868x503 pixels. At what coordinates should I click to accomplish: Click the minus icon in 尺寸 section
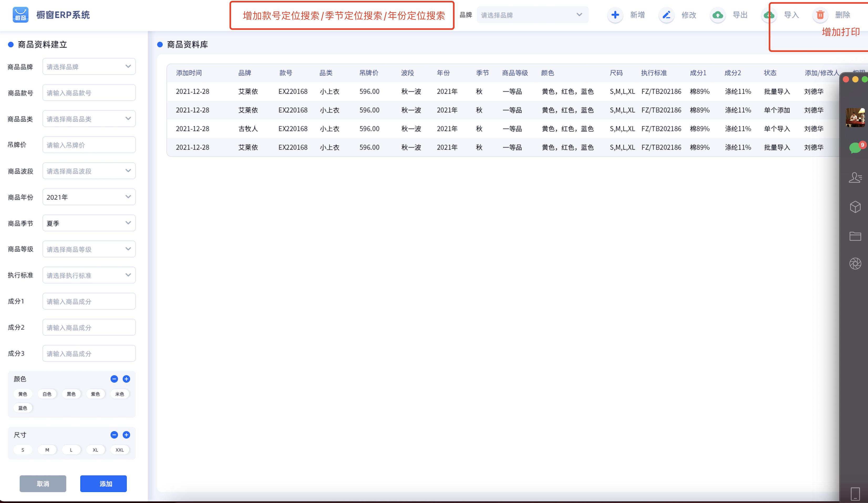[114, 435]
